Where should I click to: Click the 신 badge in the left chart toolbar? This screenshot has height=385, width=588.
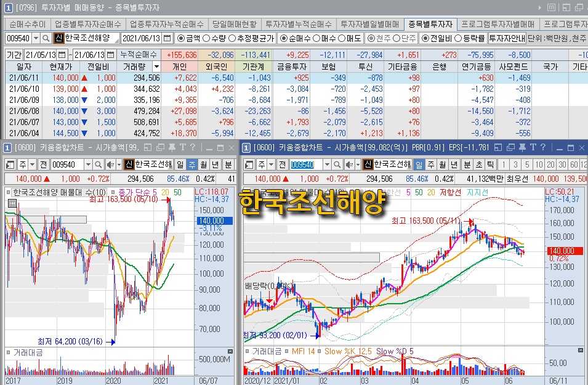coord(129,164)
